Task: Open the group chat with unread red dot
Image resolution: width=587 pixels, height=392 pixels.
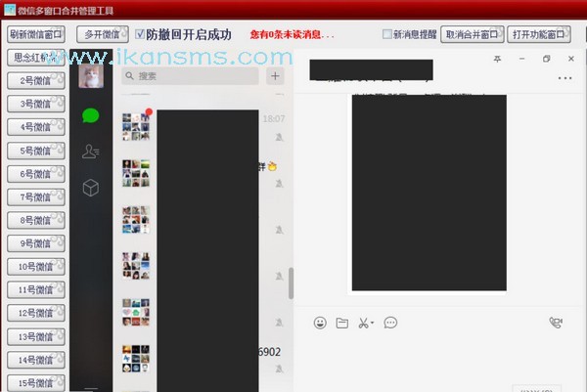Action: (x=136, y=127)
